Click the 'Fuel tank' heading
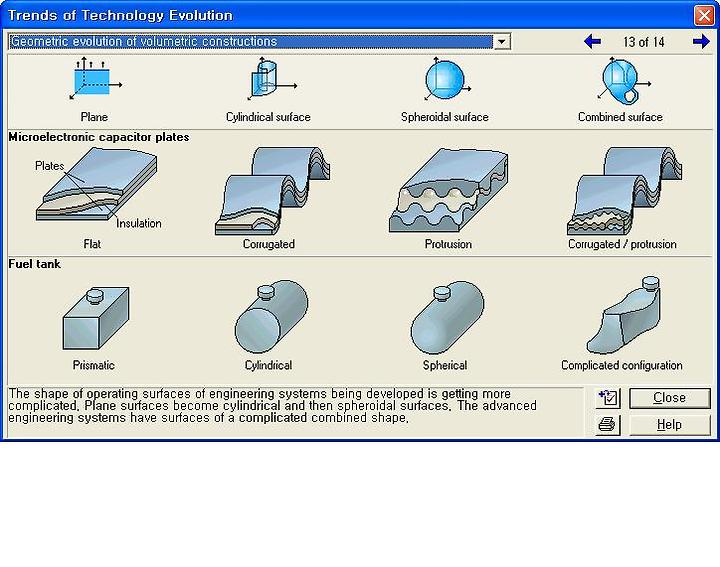The image size is (720, 567). [x=34, y=264]
